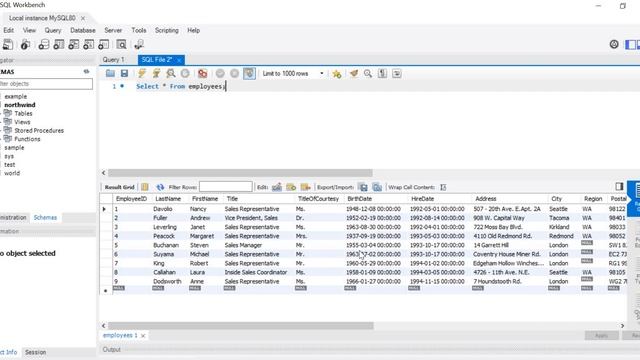Delete selected rows icon
640x360 pixels.
click(306, 187)
